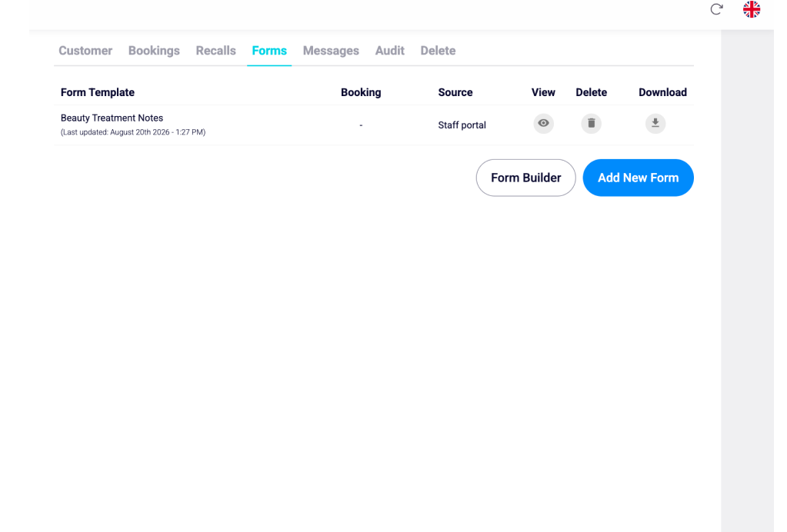The width and height of the screenshot is (787, 532).
Task: Open the Delete tab
Action: (x=438, y=51)
